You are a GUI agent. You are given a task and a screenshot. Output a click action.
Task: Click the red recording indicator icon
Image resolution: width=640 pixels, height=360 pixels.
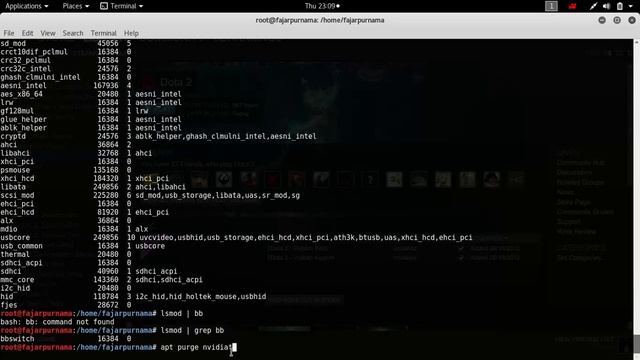point(572,6)
